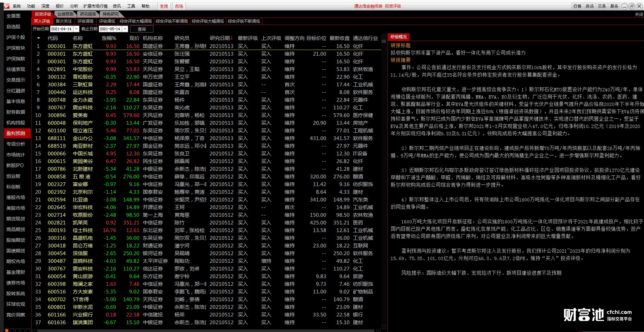Click the red Tongdaxin logo icon

(6, 6)
